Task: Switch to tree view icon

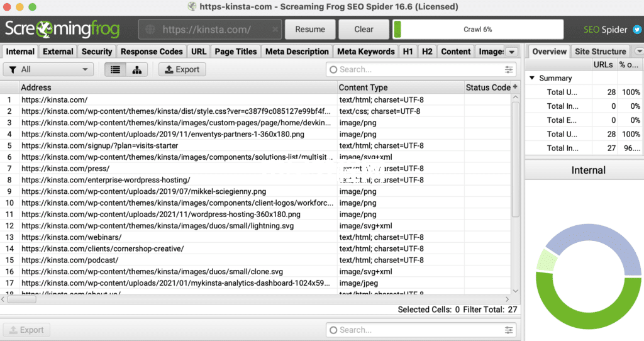Action: point(136,69)
